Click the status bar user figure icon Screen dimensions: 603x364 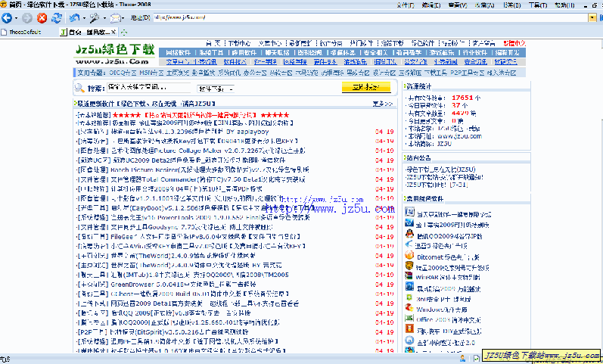click(x=462, y=359)
